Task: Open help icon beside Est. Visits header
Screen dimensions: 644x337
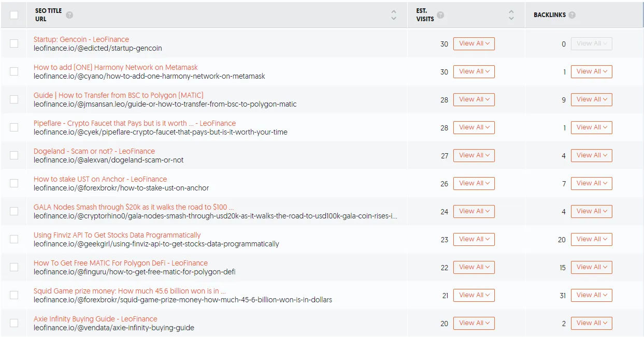Action: [x=440, y=15]
